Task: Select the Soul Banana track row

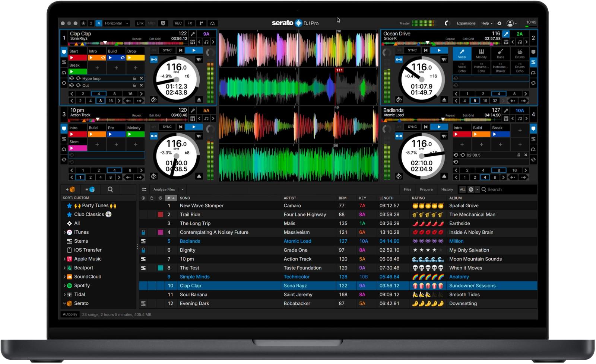Action: point(338,295)
